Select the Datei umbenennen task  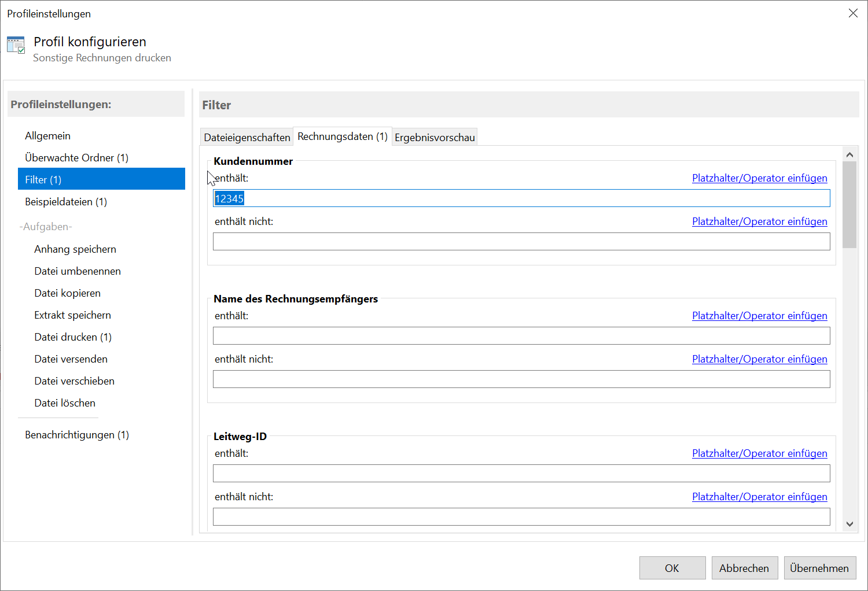point(78,271)
